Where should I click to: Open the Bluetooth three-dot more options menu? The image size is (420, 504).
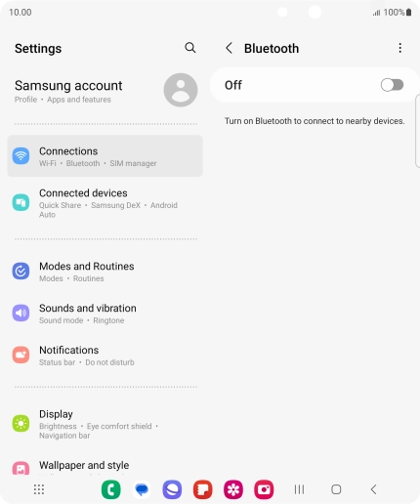(x=399, y=48)
